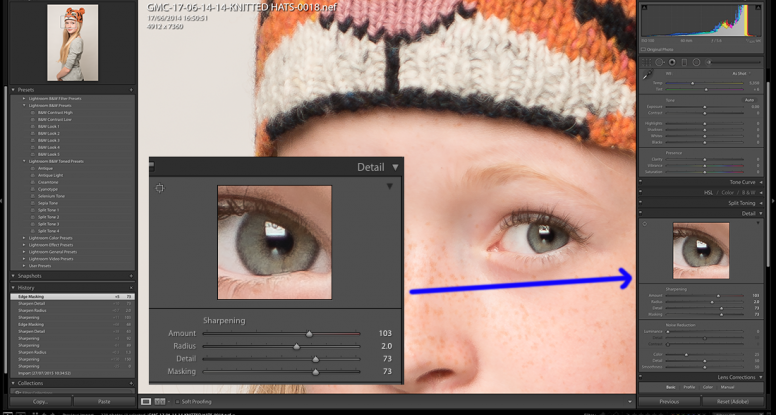This screenshot has width=776, height=415.
Task: Apply the Sepia Tone preset
Action: click(48, 203)
